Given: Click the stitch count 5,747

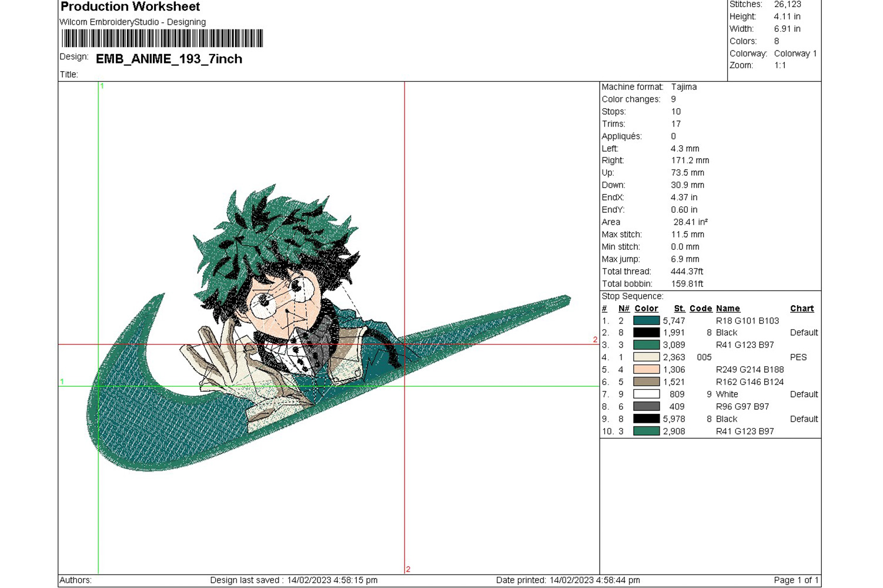Looking at the screenshot, I should tap(674, 321).
